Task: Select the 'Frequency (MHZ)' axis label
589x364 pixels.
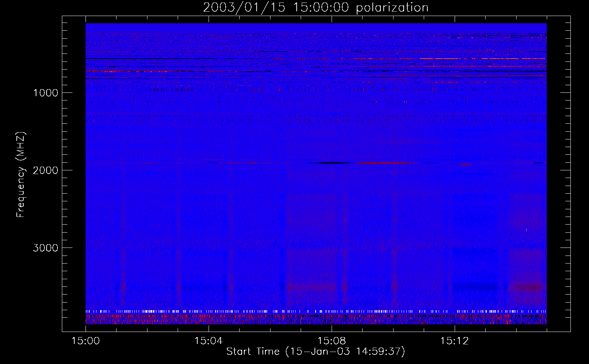Action: pyautogui.click(x=21, y=175)
